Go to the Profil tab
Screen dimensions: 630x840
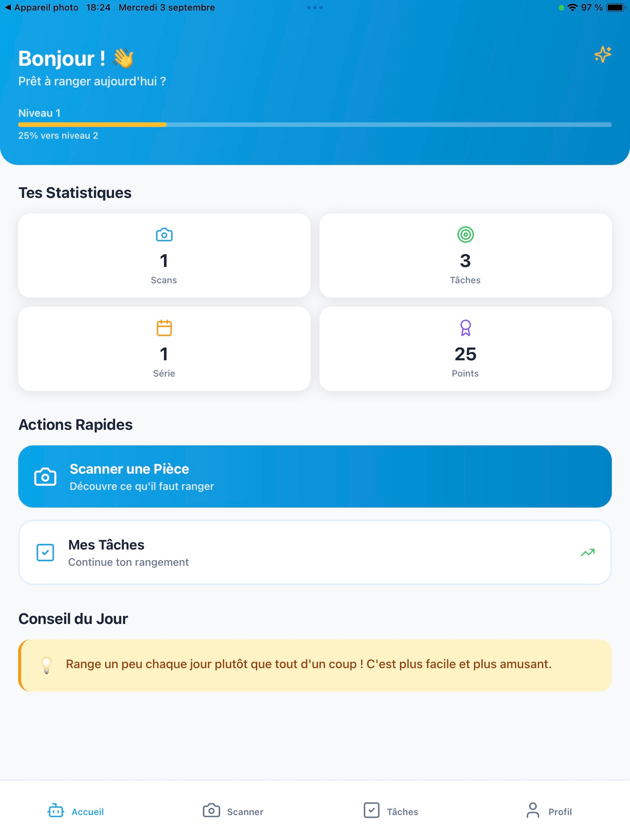549,811
